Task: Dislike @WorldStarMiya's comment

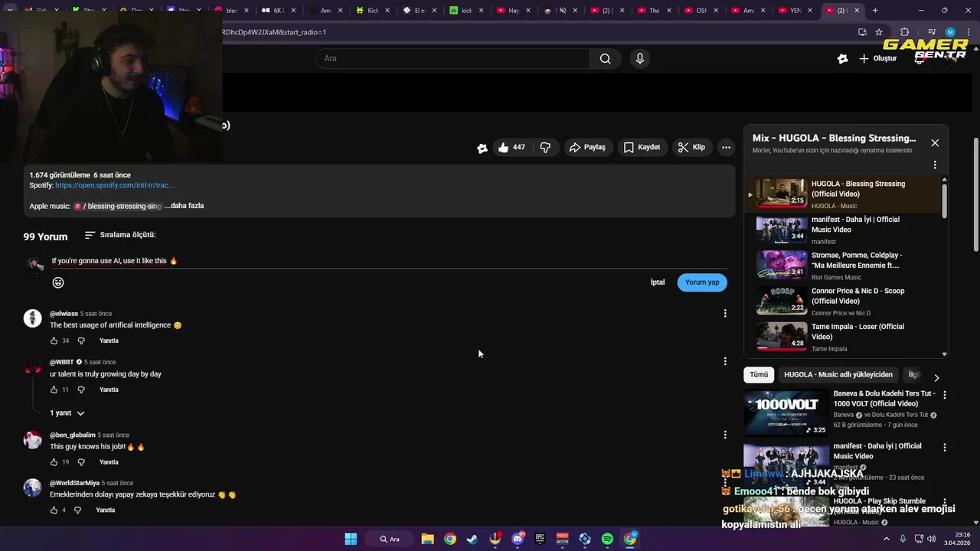Action: coord(77,510)
